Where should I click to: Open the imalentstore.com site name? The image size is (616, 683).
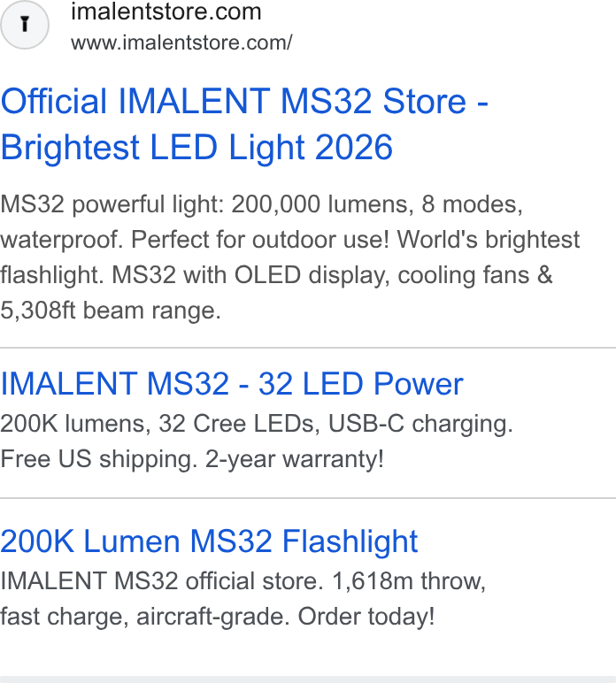click(166, 12)
